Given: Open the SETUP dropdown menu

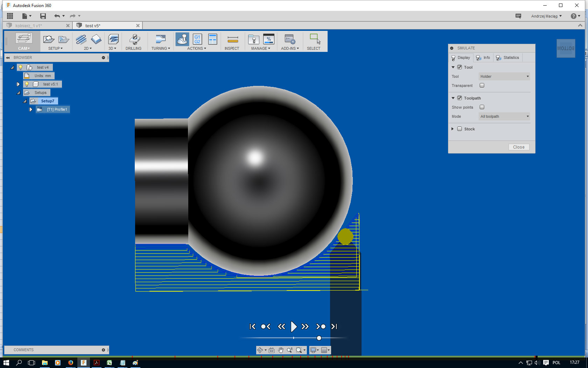Looking at the screenshot, I should click(55, 48).
